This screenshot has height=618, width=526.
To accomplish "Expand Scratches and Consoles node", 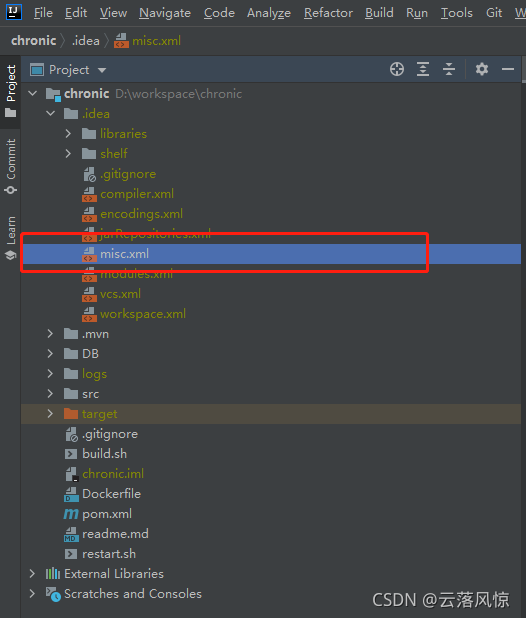I will (x=32, y=594).
